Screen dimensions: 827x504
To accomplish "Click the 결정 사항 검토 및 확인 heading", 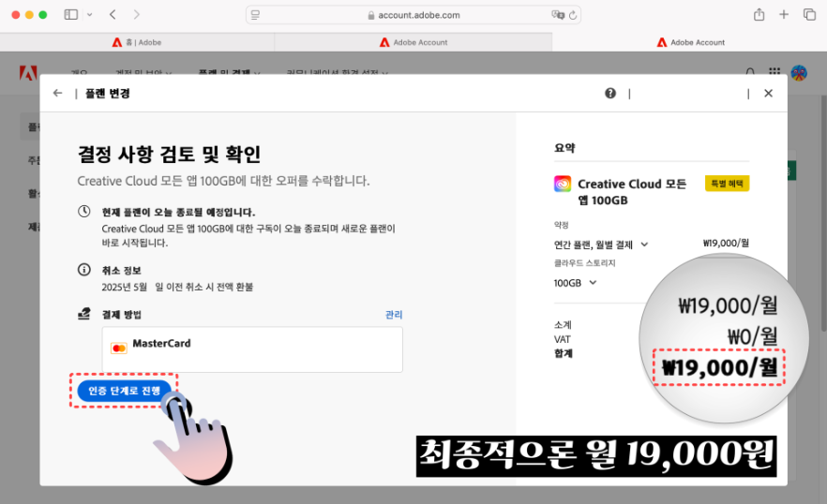I will point(170,154).
